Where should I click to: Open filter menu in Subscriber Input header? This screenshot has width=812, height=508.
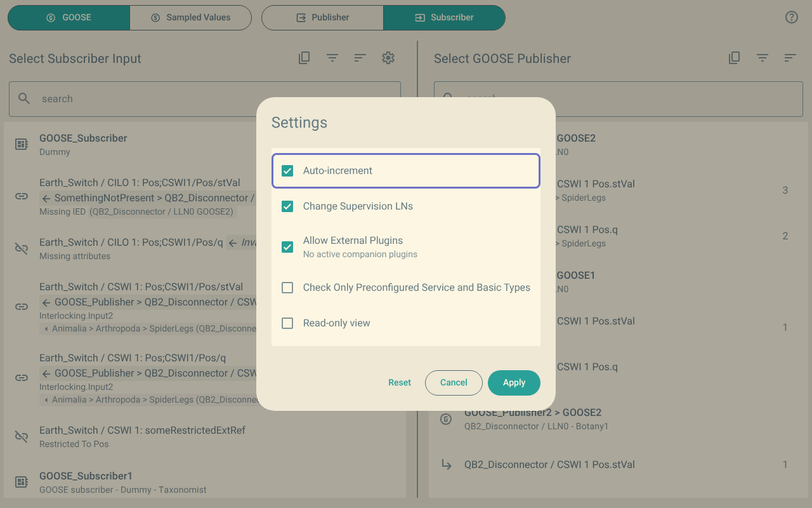click(332, 58)
